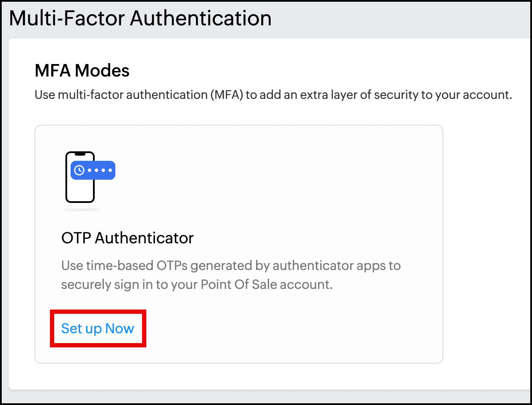Click the phone illustration icon

pyautogui.click(x=80, y=177)
